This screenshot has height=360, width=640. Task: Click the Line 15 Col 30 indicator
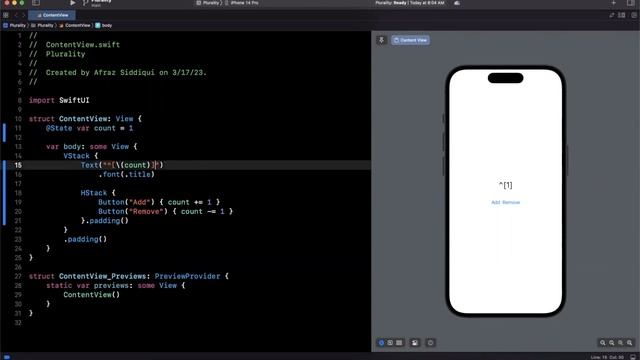pos(607,357)
